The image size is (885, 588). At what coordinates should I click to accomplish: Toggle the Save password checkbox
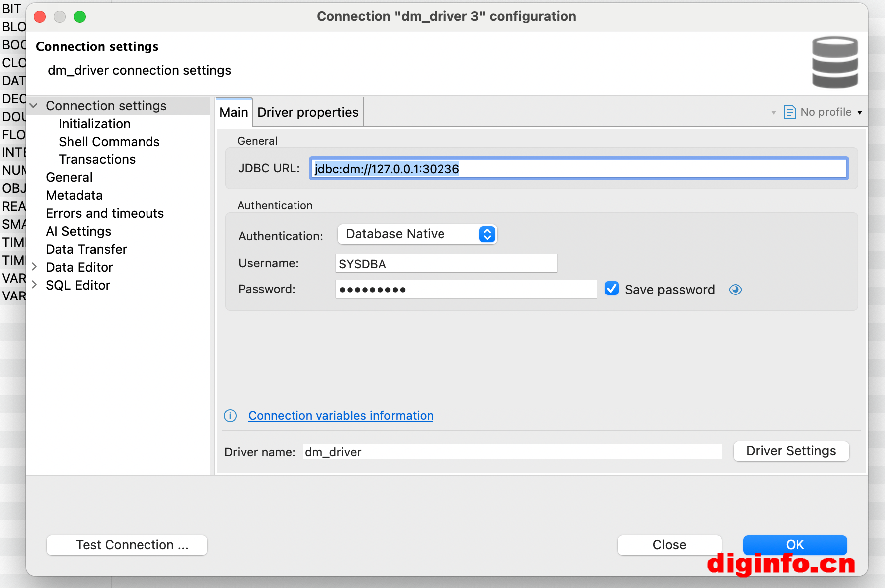(612, 289)
